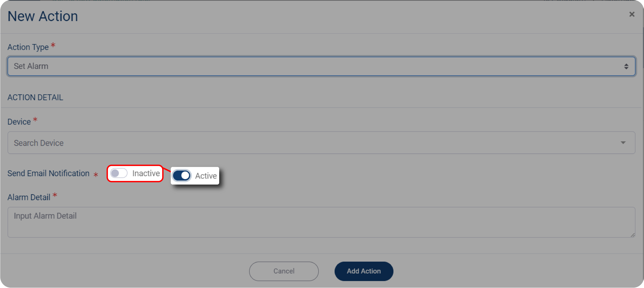Open the Action Type select box
This screenshot has width=644, height=288.
click(x=321, y=66)
